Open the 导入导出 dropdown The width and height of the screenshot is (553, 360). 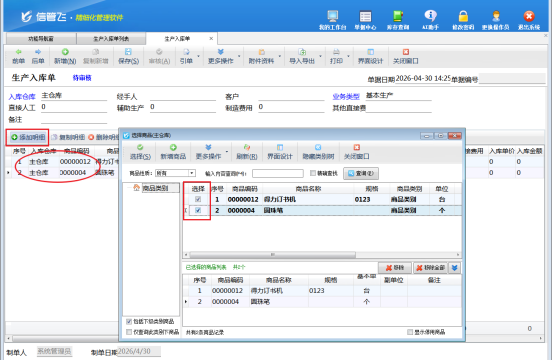click(x=320, y=56)
